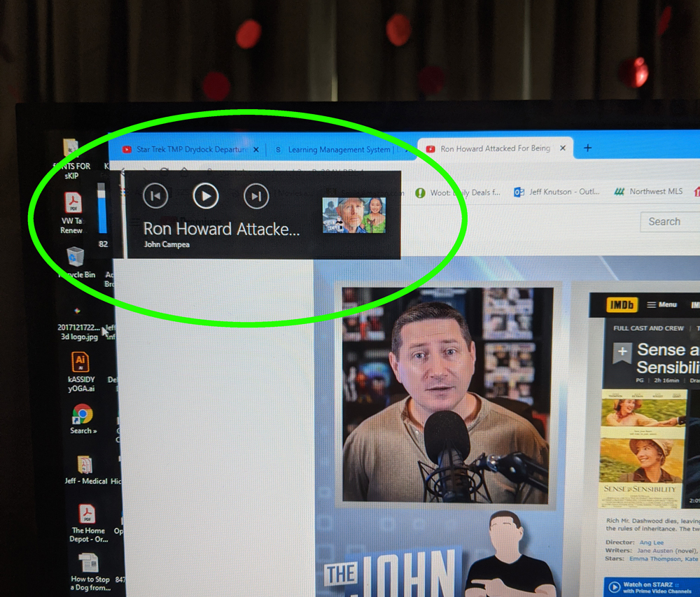Open the folder labeled FOR sKIP
Screen dimensions: 700x597
tap(71, 160)
